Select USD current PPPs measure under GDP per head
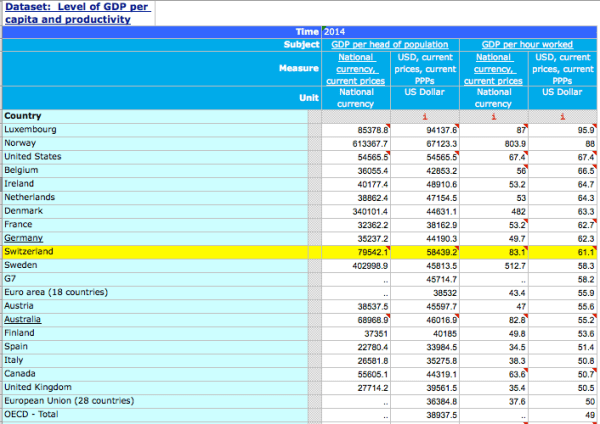The image size is (600, 424). 426,68
